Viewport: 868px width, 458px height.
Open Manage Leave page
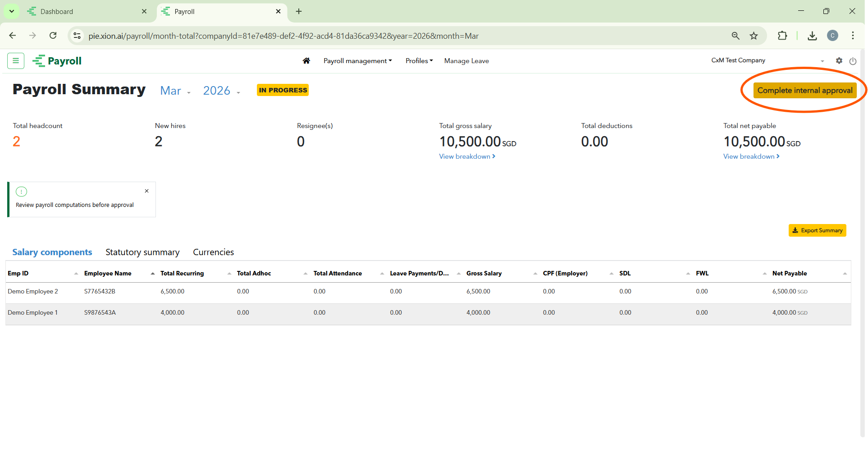(466, 61)
